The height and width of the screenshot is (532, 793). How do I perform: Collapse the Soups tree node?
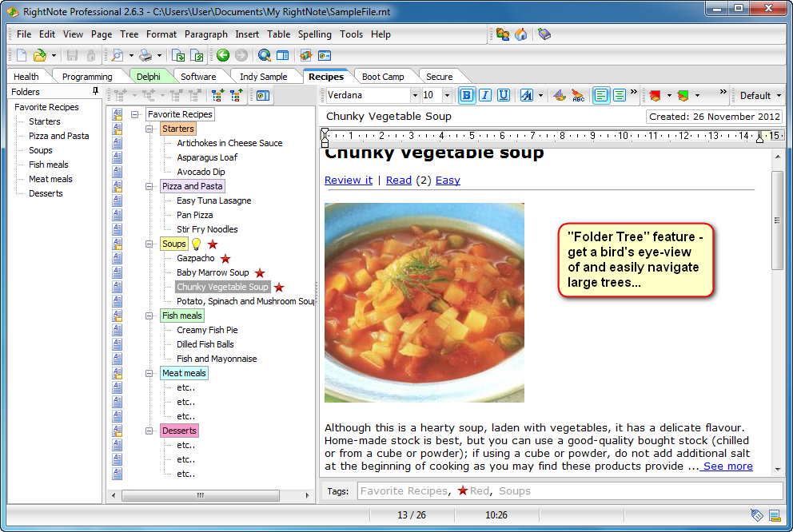click(x=149, y=244)
